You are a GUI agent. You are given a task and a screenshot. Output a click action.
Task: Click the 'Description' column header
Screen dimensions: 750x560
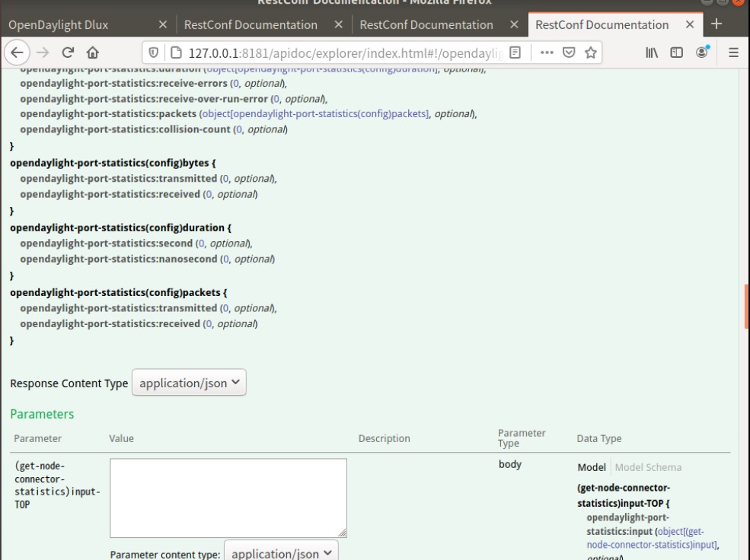[384, 438]
